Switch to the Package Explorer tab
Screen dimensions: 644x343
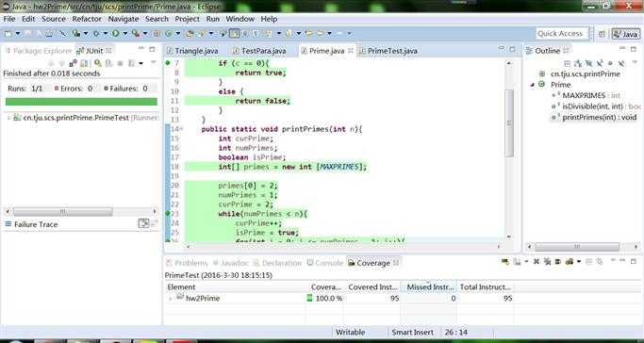pos(39,51)
